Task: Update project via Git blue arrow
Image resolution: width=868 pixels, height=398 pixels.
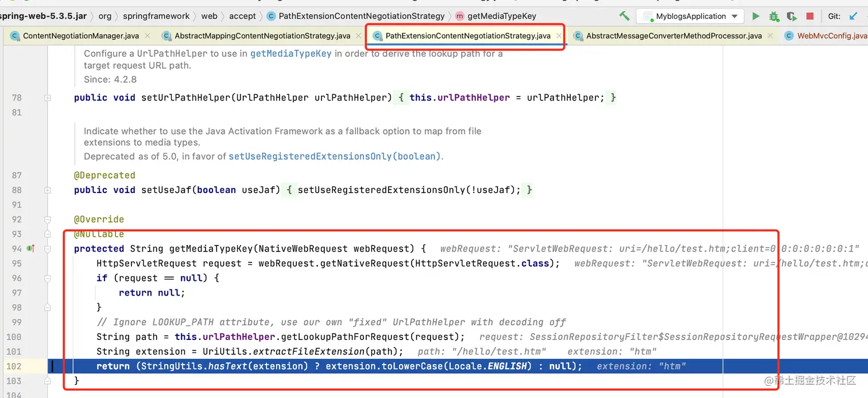Action: (x=853, y=16)
